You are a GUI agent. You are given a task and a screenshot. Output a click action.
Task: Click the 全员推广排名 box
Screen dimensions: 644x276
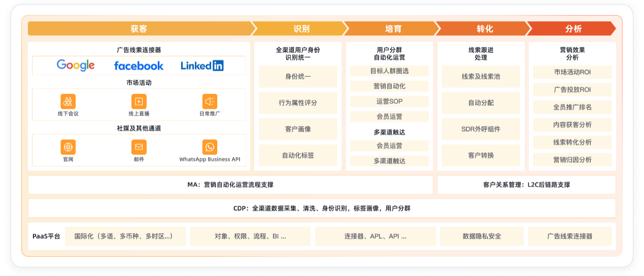[x=572, y=107]
